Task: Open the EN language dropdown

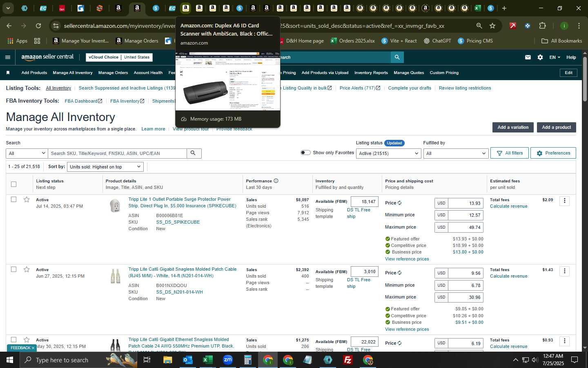Action: click(x=555, y=57)
